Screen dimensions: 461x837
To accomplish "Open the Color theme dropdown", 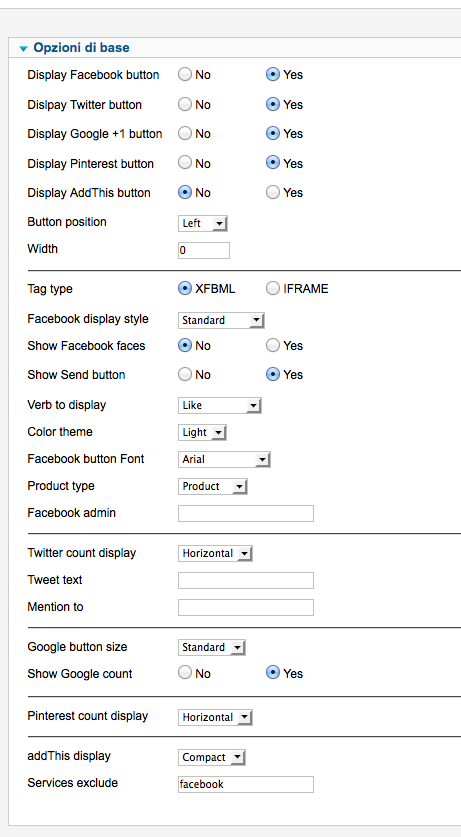I will (202, 432).
